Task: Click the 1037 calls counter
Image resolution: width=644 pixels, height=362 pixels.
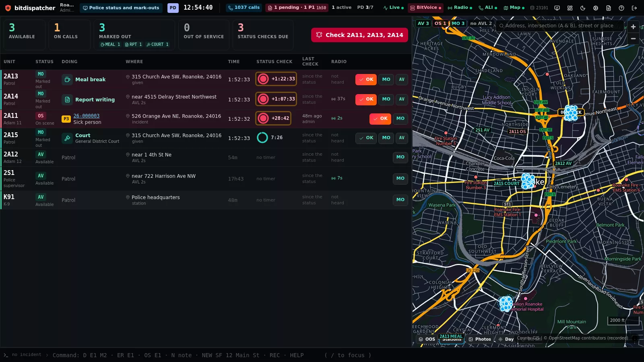Action: tap(244, 8)
